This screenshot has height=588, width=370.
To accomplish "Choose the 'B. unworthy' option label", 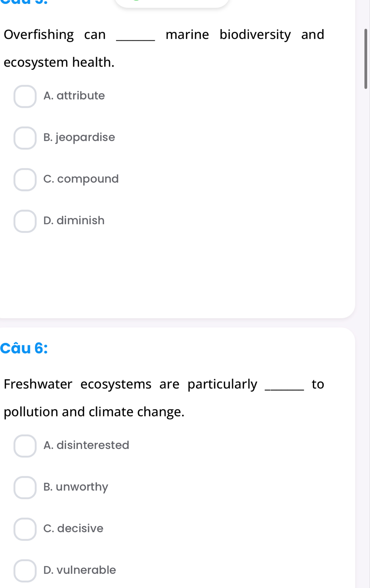I will (x=76, y=487).
